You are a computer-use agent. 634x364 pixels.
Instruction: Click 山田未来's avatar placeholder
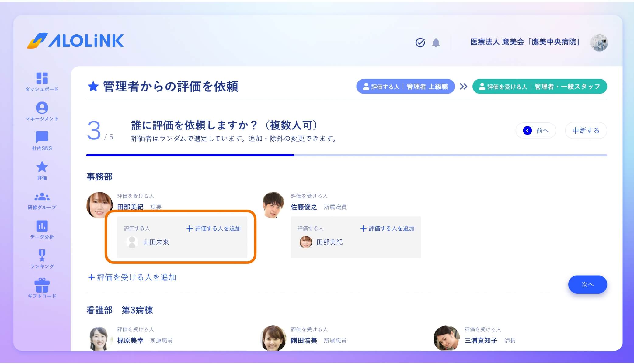pyautogui.click(x=132, y=242)
